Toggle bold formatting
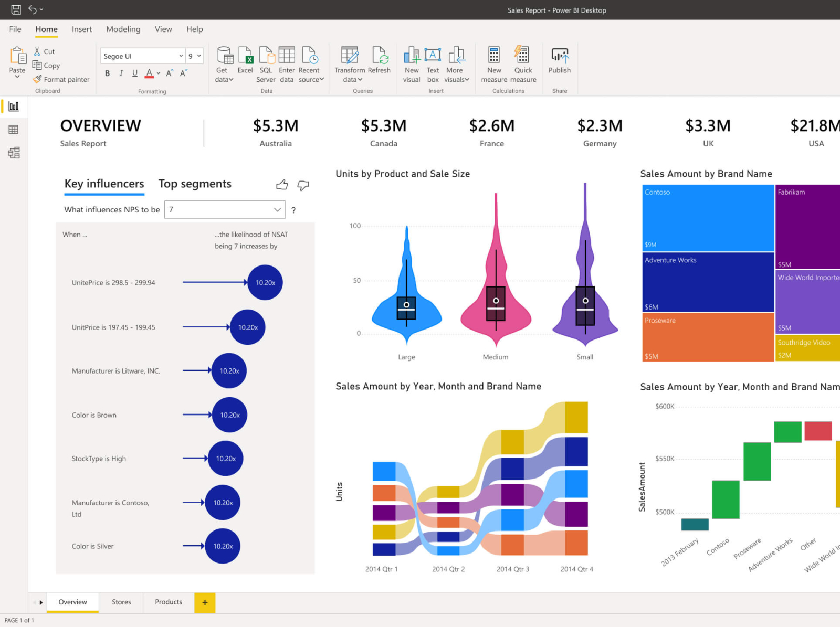 click(x=107, y=73)
